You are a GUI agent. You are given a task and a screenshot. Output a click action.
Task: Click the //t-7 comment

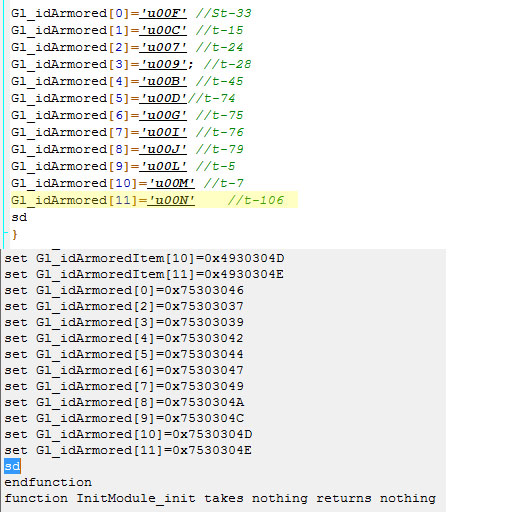(223, 184)
